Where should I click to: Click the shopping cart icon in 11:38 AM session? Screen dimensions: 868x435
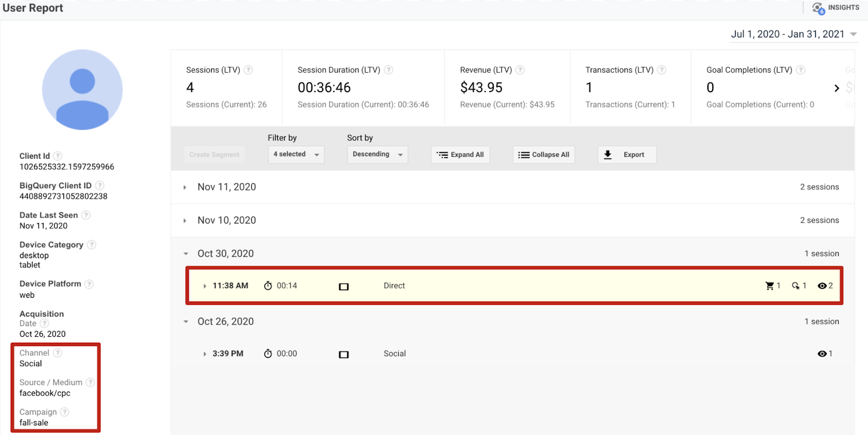pyautogui.click(x=769, y=286)
